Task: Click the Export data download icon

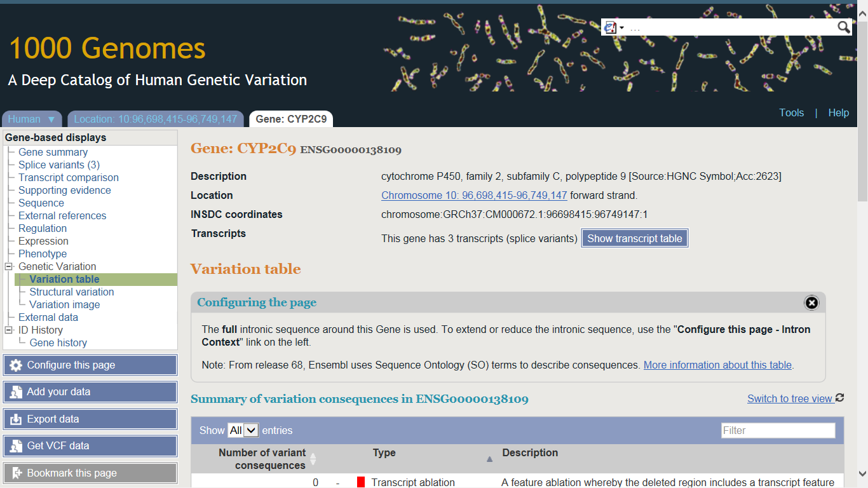Action: click(x=16, y=419)
